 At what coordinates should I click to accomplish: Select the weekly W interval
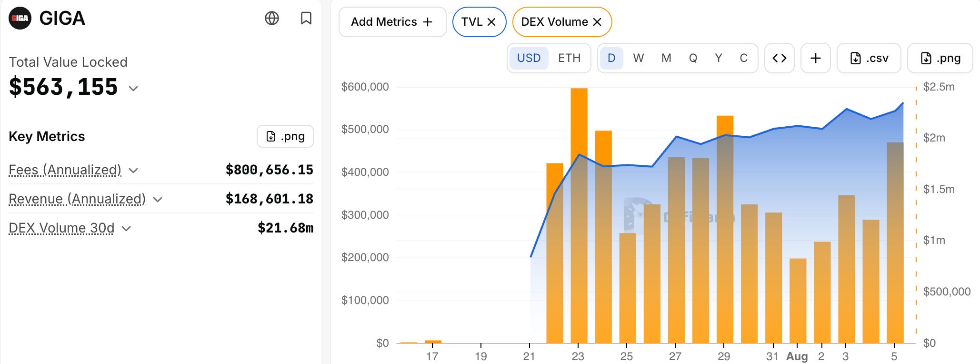639,58
